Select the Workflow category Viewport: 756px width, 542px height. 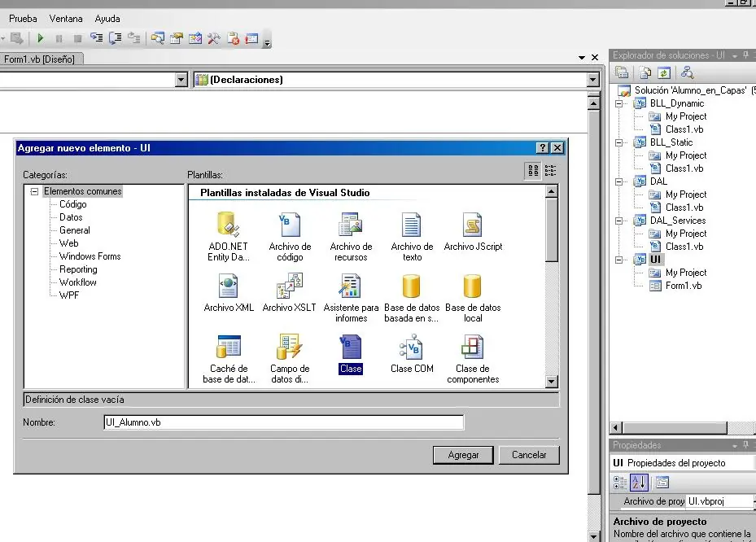pos(77,282)
